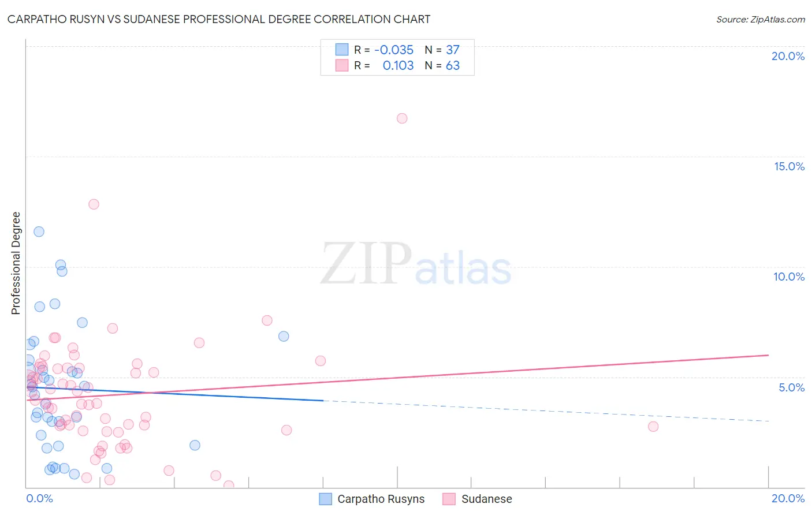Click the 20.0% x-axis label
This screenshot has width=812, height=515.
(788, 498)
